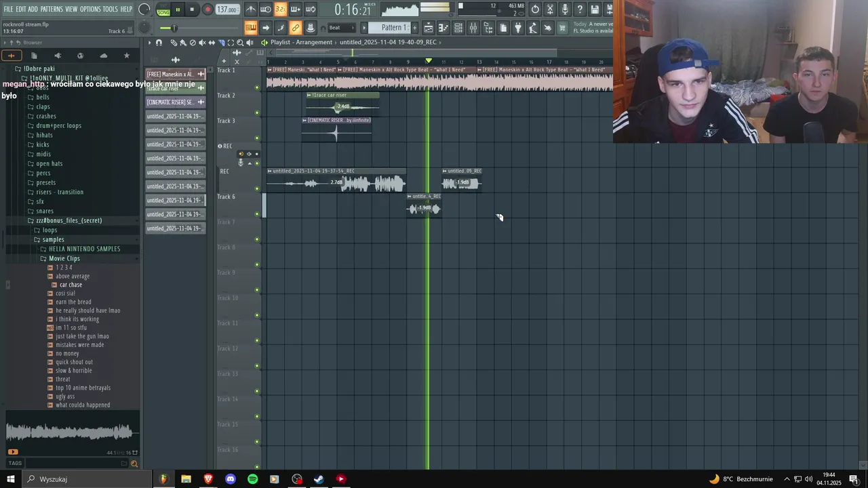The width and height of the screenshot is (868, 488).
Task: Select the Mute tool in playlist
Action: (x=202, y=42)
